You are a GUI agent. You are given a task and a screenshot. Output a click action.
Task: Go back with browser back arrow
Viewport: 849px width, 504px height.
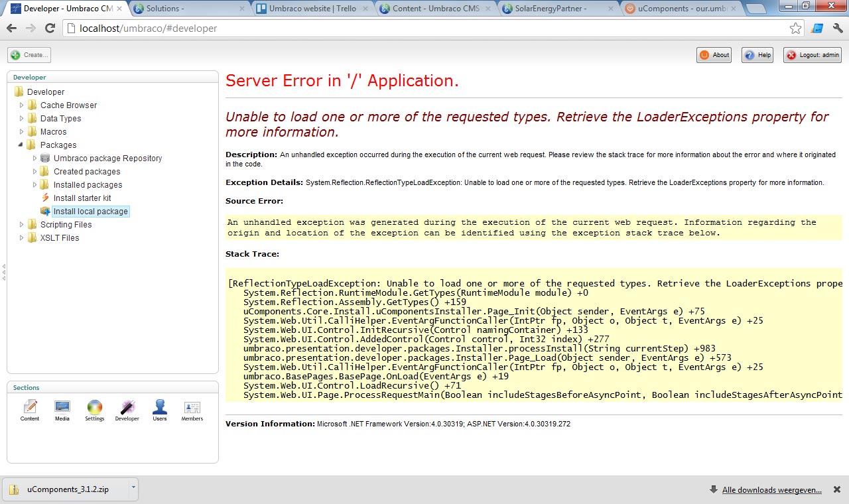tap(11, 29)
